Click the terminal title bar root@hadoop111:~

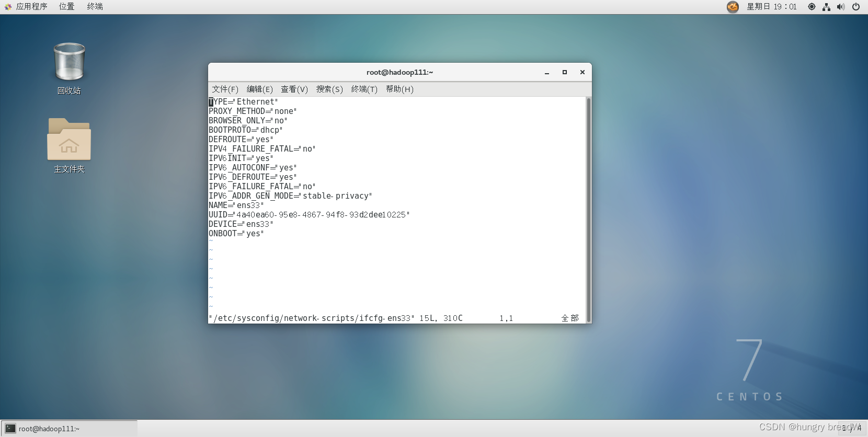[399, 73]
